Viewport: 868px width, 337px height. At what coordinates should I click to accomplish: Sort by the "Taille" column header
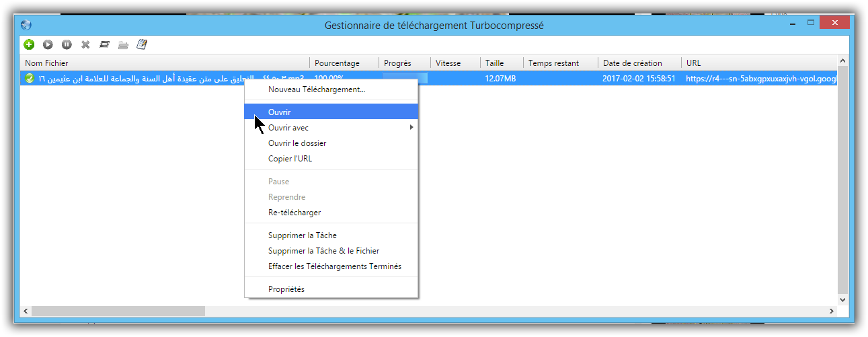pos(494,63)
